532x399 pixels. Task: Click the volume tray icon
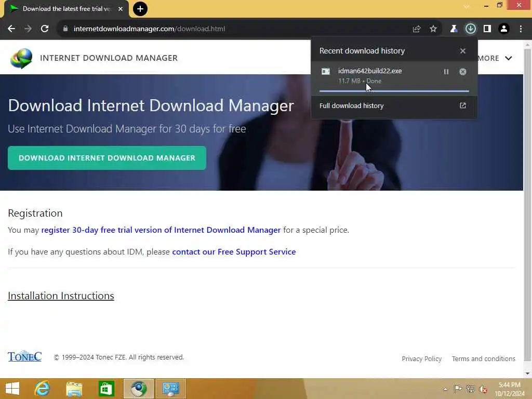point(483,389)
